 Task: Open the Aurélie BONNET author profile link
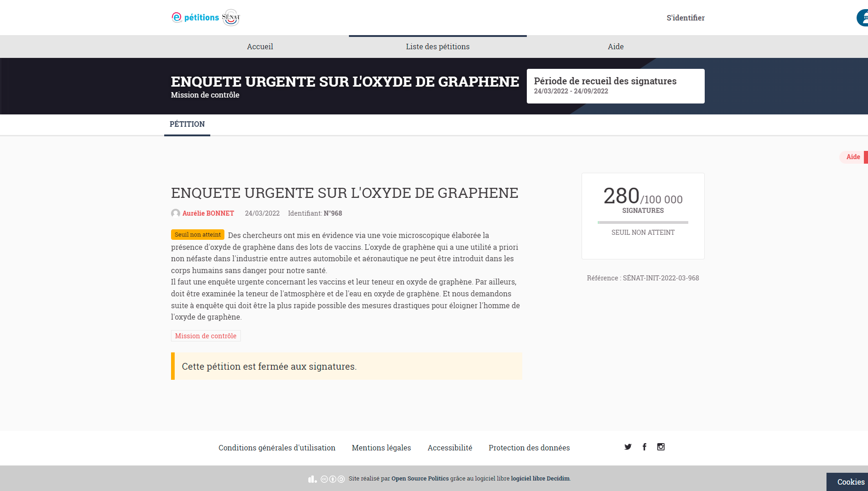208,213
